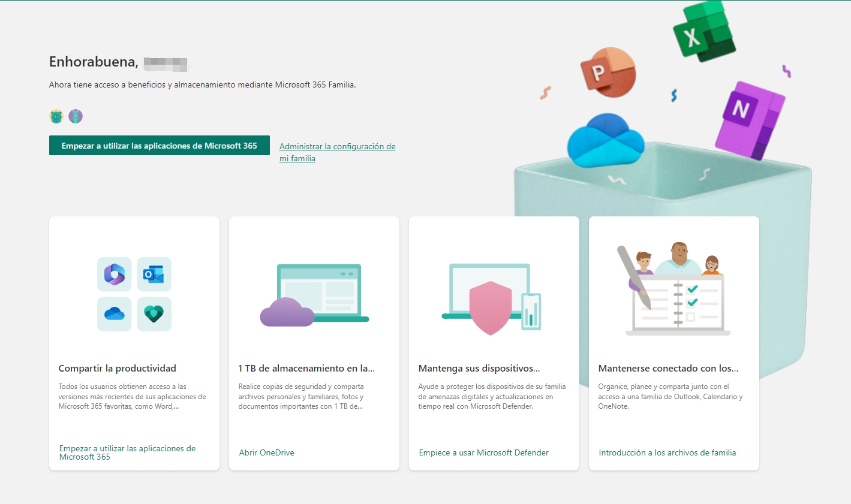
Task: Click the description starting "Organice, planee y comparta"
Action: (670, 397)
